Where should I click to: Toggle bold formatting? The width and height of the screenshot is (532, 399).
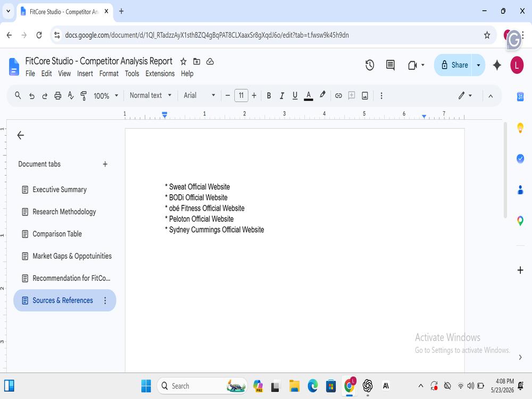(269, 96)
